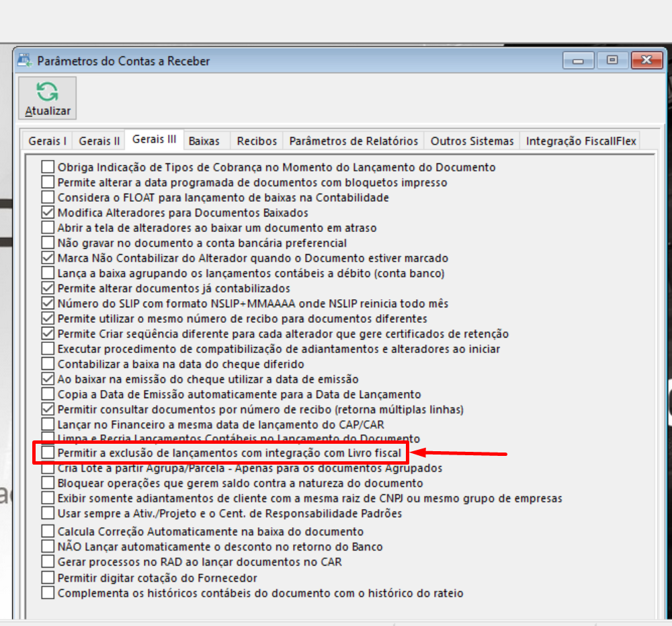Enable Complementa os históricos contábeis do documento
672x626 pixels.
click(48, 592)
